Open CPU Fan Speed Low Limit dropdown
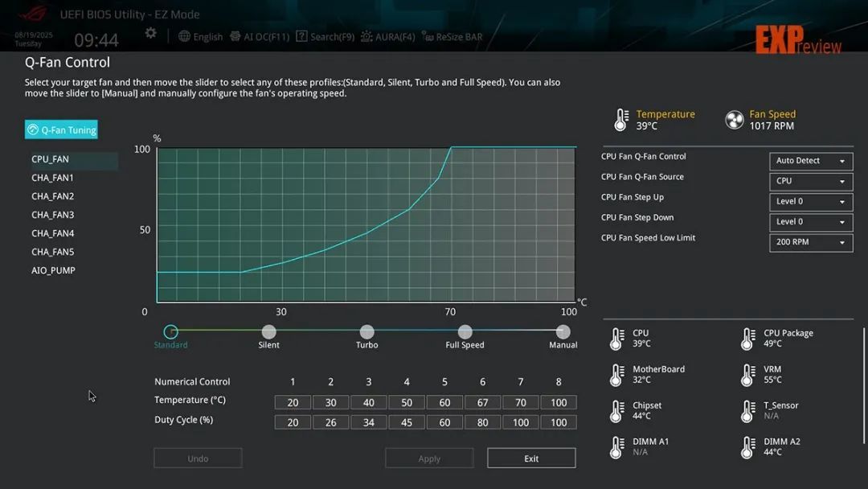This screenshot has width=868, height=489. click(811, 243)
